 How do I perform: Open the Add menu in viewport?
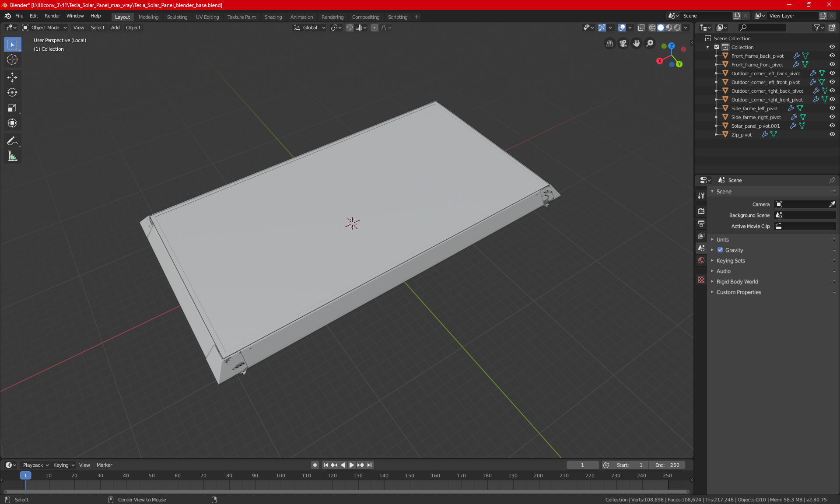[x=115, y=28]
